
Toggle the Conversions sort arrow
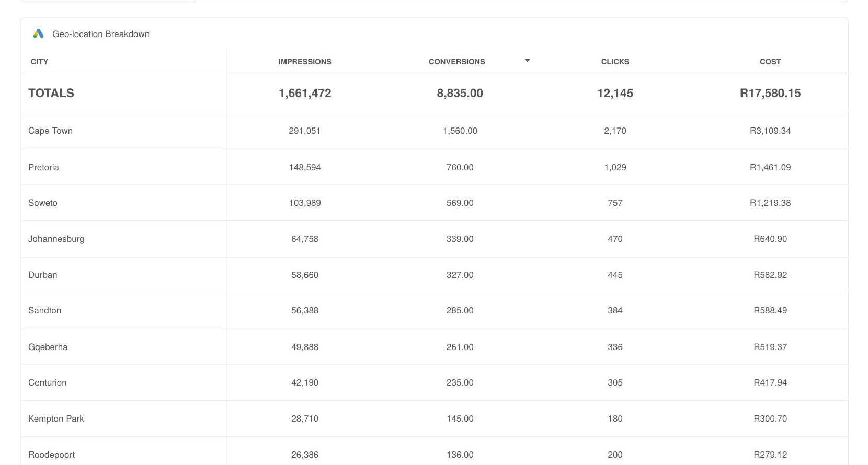[527, 61]
